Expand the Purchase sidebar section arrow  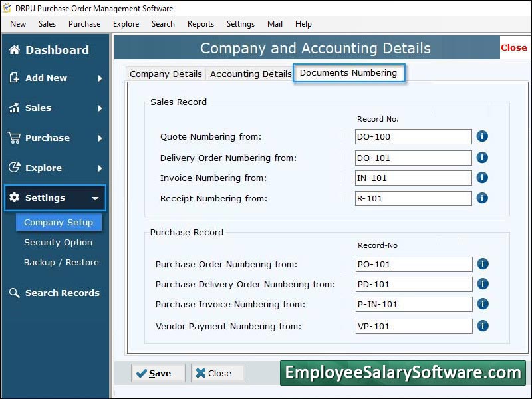(x=101, y=138)
